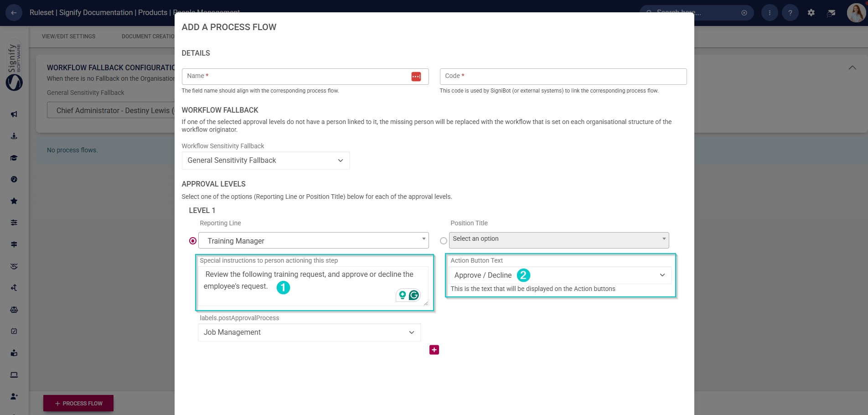
Task: Open the messages envelope icon in header
Action: [832, 13]
